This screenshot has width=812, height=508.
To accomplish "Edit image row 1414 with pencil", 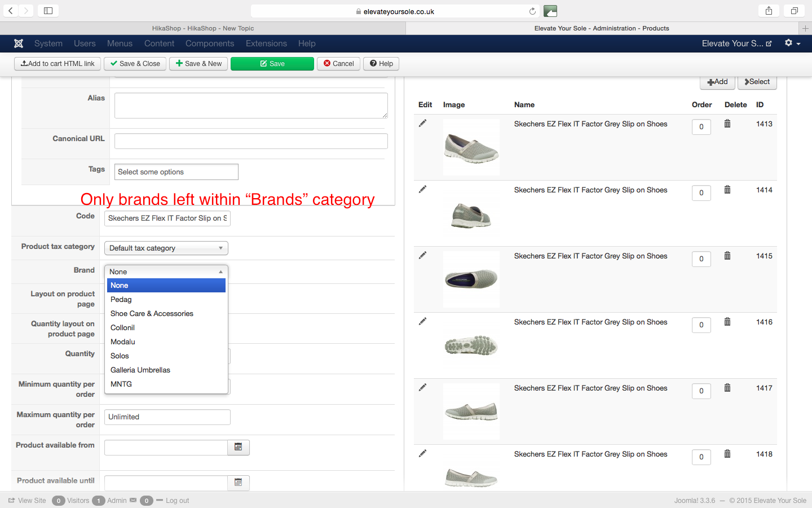I will pyautogui.click(x=422, y=190).
